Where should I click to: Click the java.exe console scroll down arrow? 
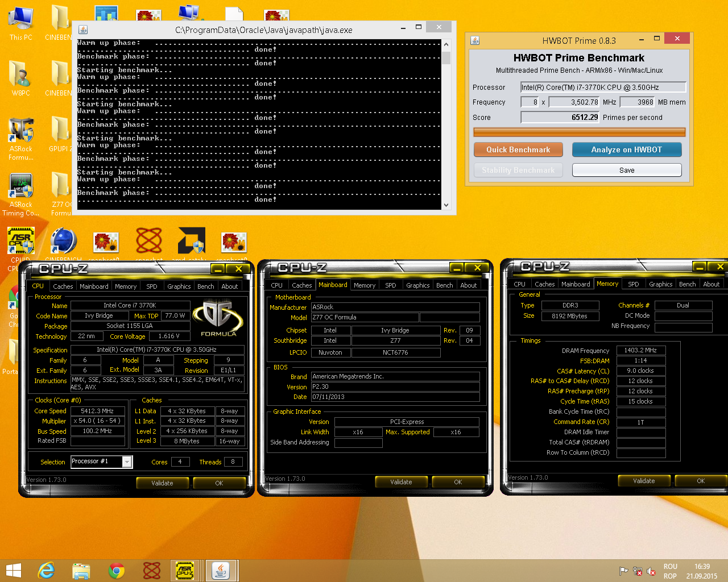pyautogui.click(x=446, y=205)
